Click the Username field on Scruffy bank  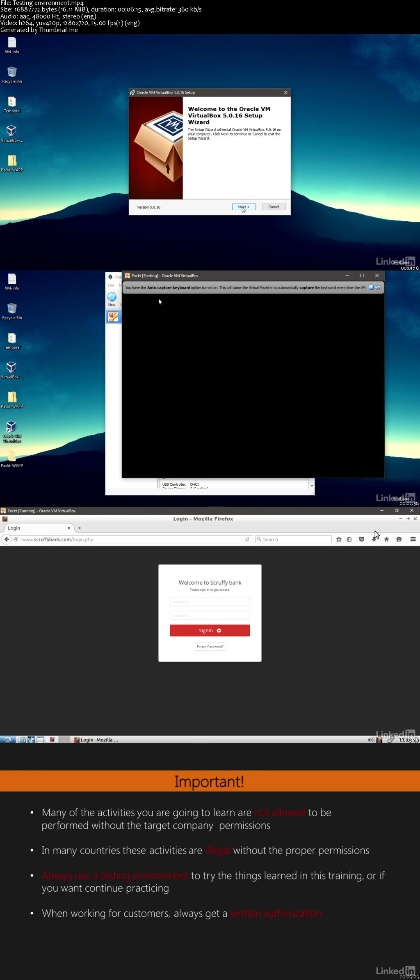coord(210,601)
